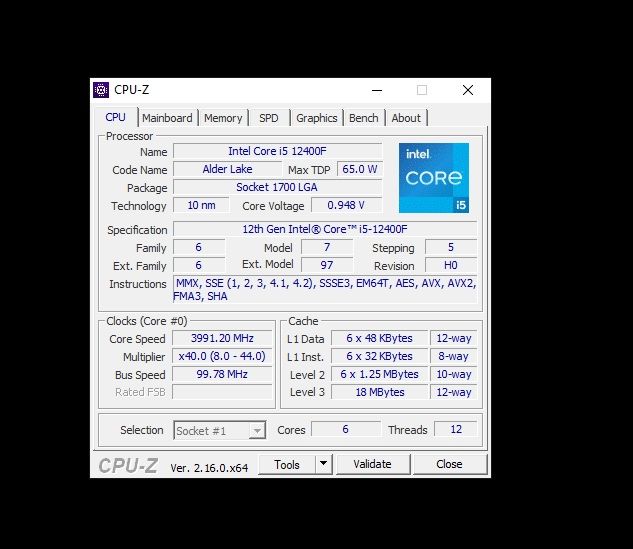Screen dimensions: 633x549
Task: Click the Tools button
Action: click(287, 465)
